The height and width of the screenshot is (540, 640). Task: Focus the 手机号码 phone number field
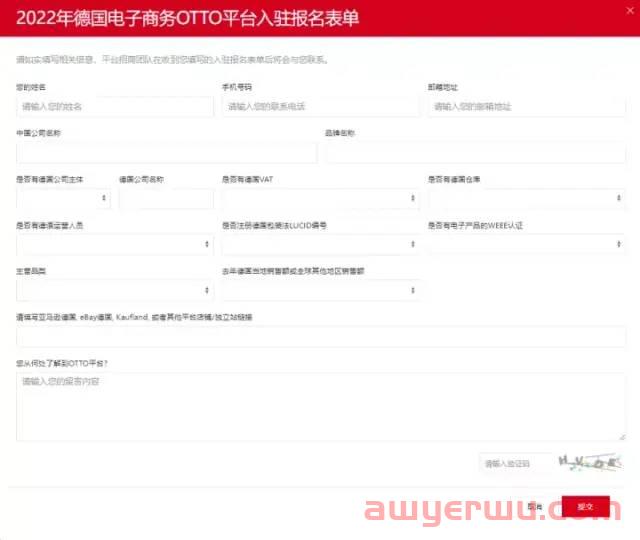(x=320, y=107)
